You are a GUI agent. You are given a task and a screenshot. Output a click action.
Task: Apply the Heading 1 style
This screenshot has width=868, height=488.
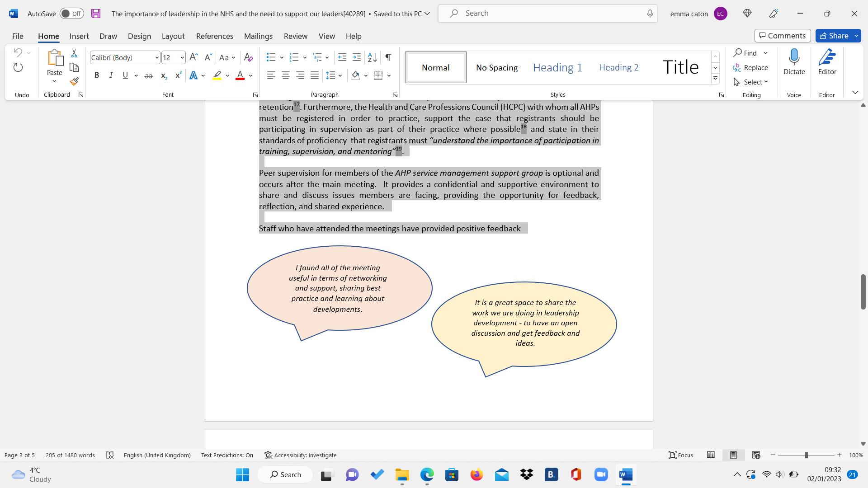(557, 67)
